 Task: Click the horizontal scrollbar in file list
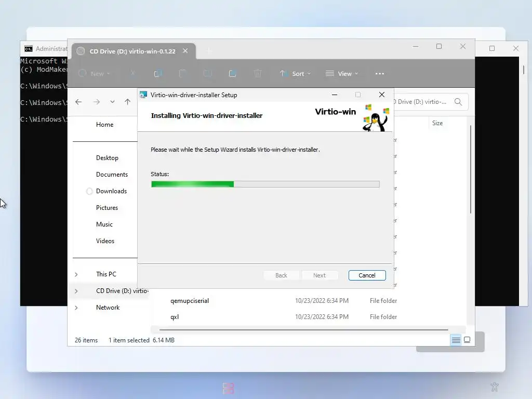tap(303, 329)
